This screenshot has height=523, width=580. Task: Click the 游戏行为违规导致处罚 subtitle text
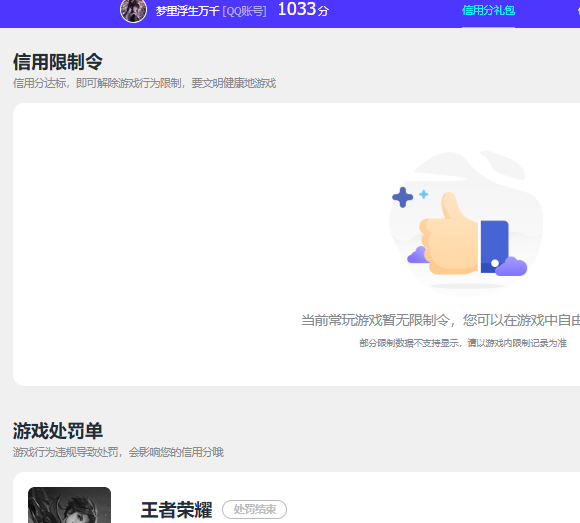click(118, 452)
